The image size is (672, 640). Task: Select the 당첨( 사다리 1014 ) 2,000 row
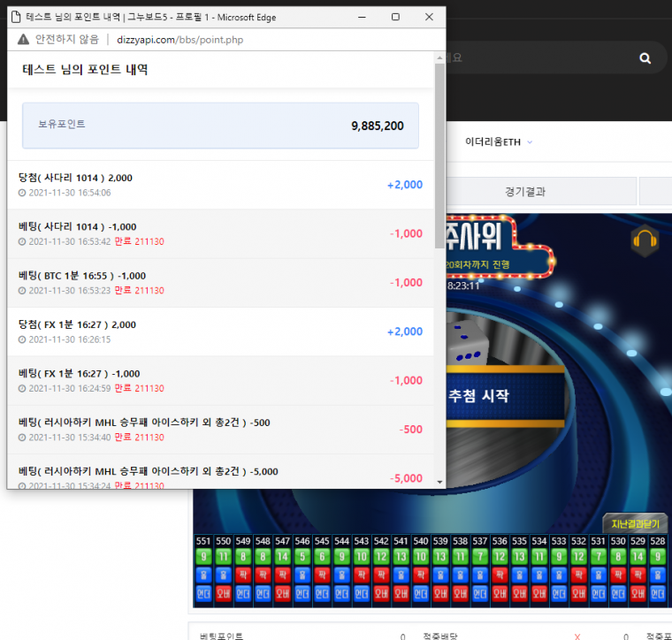(x=220, y=185)
